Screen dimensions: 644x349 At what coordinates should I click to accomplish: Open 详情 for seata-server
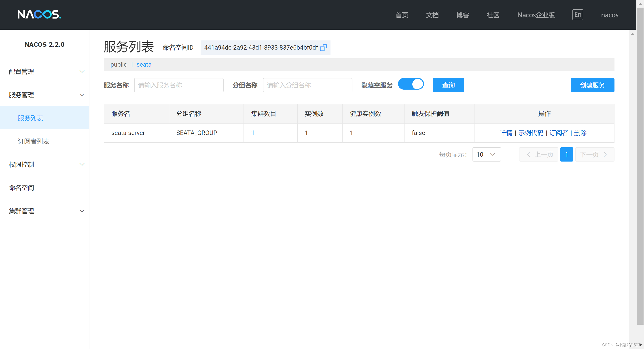pos(506,133)
